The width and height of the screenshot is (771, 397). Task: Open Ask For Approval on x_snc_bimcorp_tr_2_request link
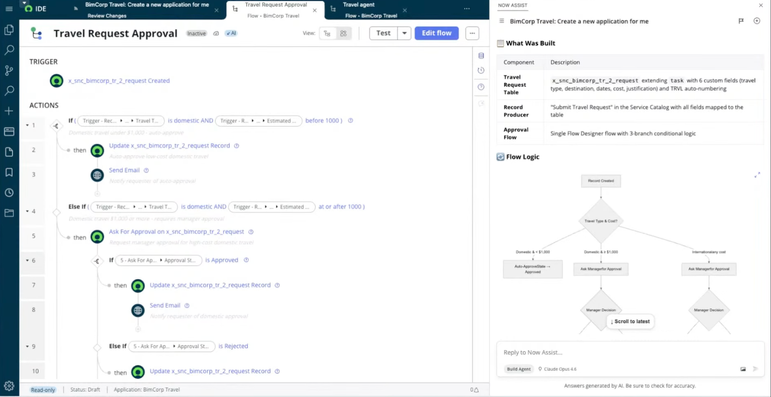[177, 232]
